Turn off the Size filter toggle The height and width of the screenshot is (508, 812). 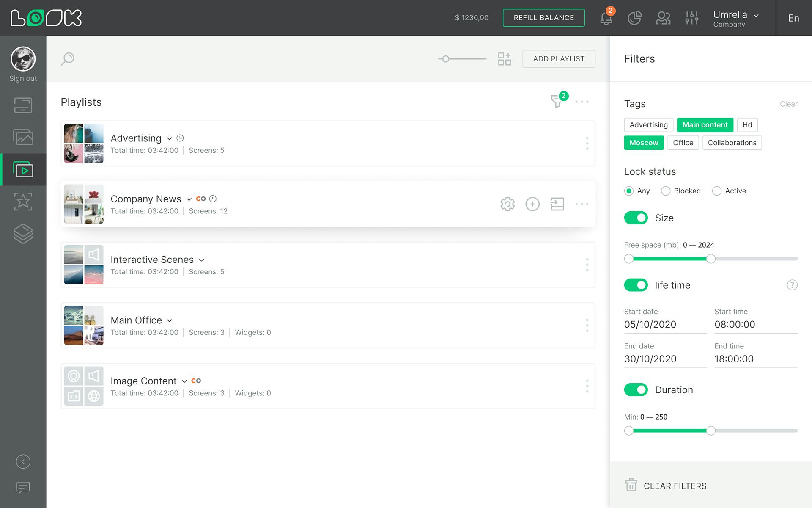pyautogui.click(x=636, y=218)
